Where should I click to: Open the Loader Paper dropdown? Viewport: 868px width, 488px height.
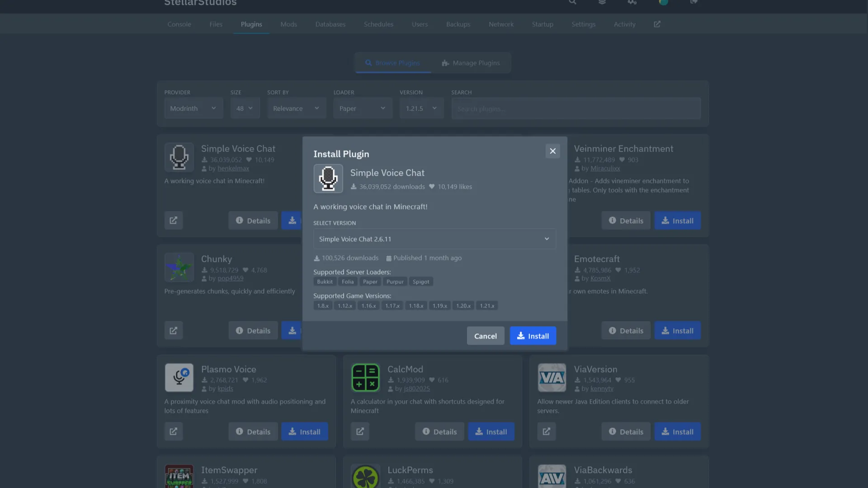[363, 108]
